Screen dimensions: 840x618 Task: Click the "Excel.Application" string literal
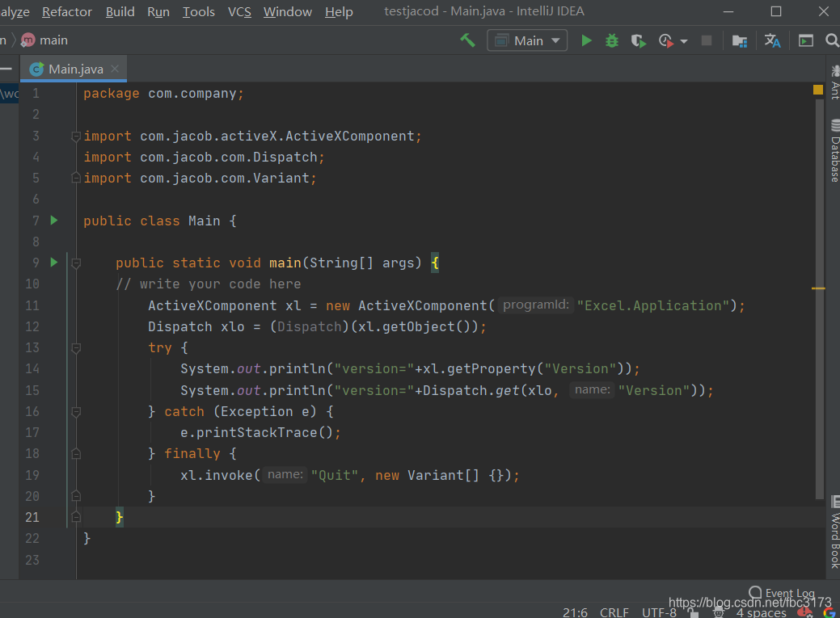pos(653,306)
